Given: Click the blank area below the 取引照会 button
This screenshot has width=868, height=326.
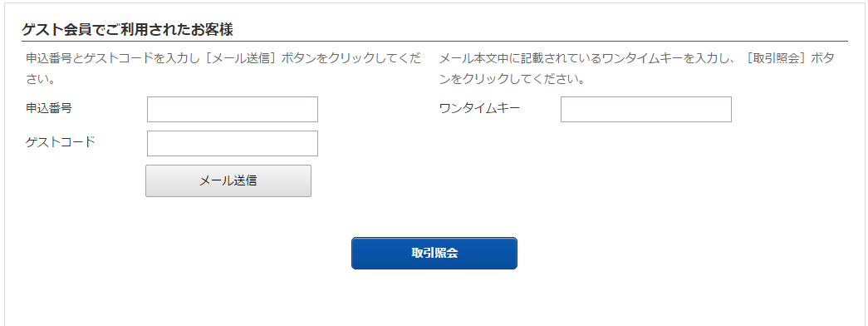Looking at the screenshot, I should point(434,299).
